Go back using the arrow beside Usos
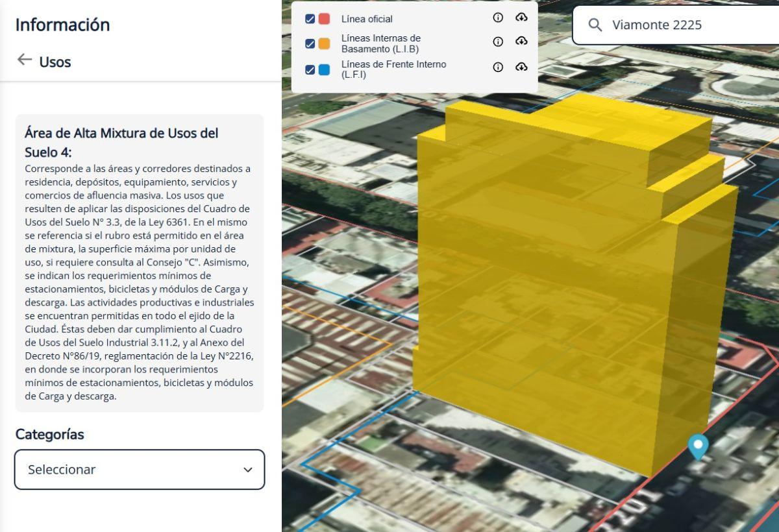 pos(25,60)
